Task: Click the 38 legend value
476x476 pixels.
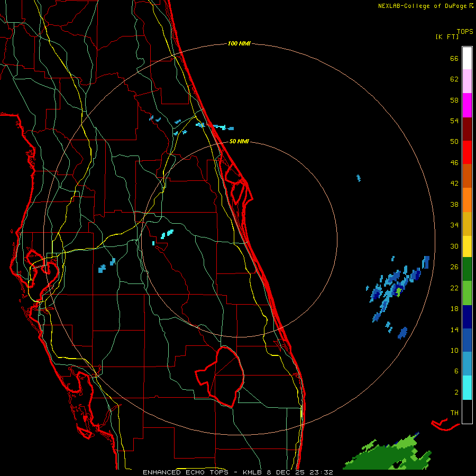Action: click(x=454, y=204)
